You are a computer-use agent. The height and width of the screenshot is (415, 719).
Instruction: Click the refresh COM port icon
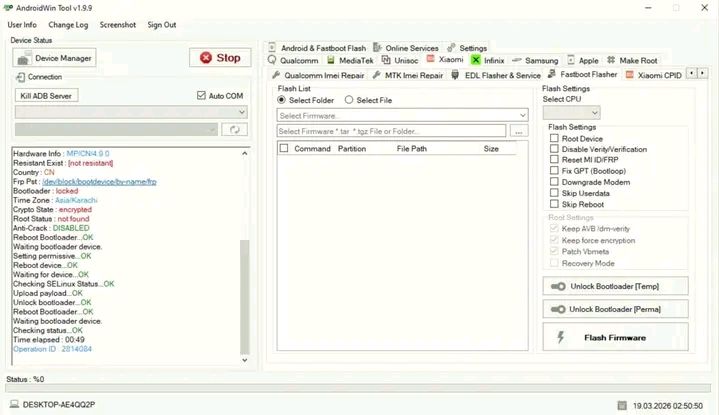click(x=235, y=130)
